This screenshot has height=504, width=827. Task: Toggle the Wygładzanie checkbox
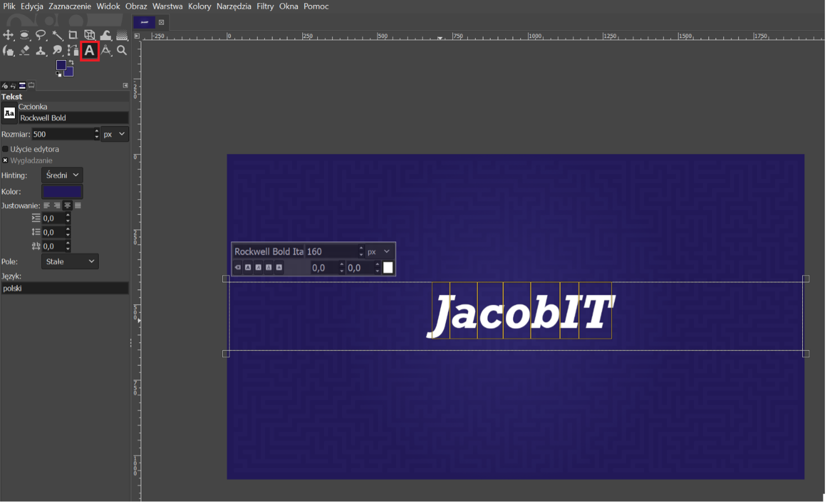click(6, 161)
